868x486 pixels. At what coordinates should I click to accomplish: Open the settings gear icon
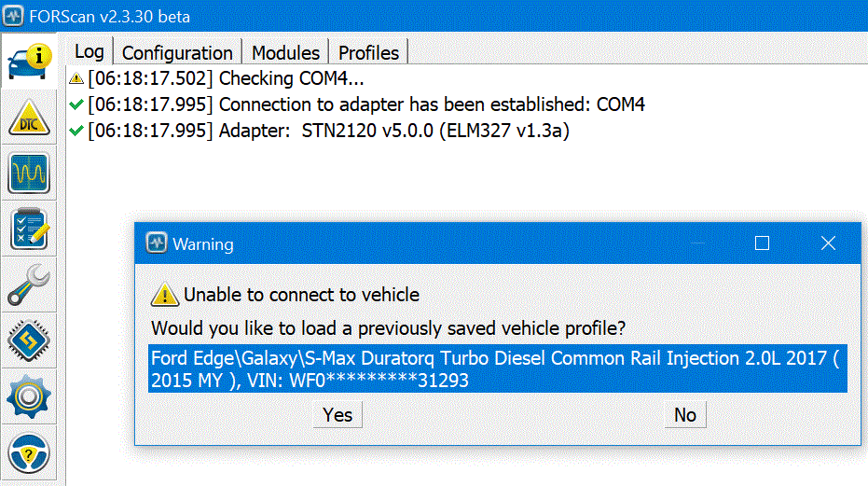29,398
